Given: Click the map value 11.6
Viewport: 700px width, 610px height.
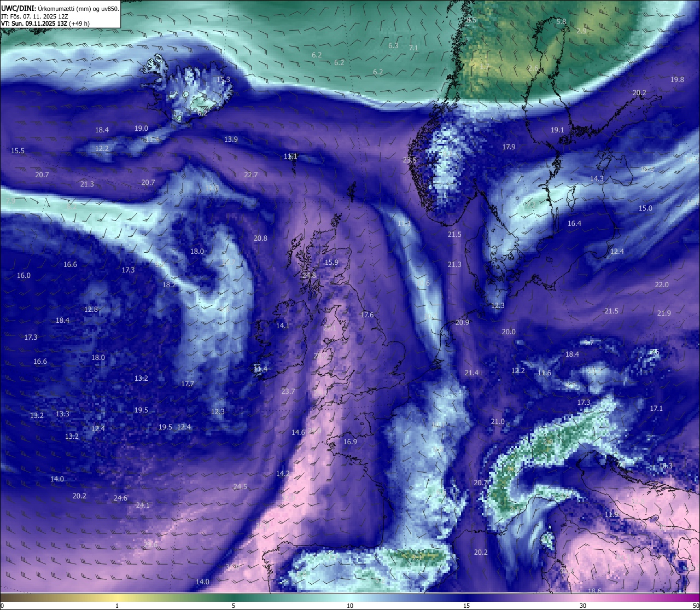Looking at the screenshot, I should pyautogui.click(x=544, y=373).
